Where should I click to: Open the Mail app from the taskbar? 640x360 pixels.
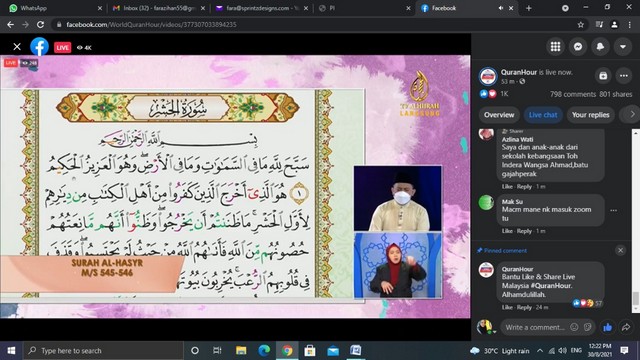point(333,351)
